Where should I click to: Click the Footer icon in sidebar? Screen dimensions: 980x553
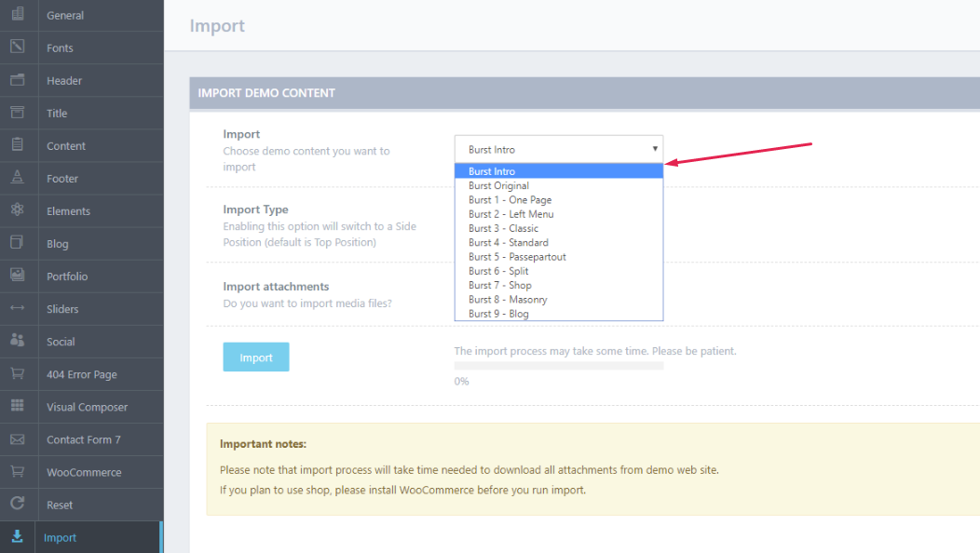point(17,178)
